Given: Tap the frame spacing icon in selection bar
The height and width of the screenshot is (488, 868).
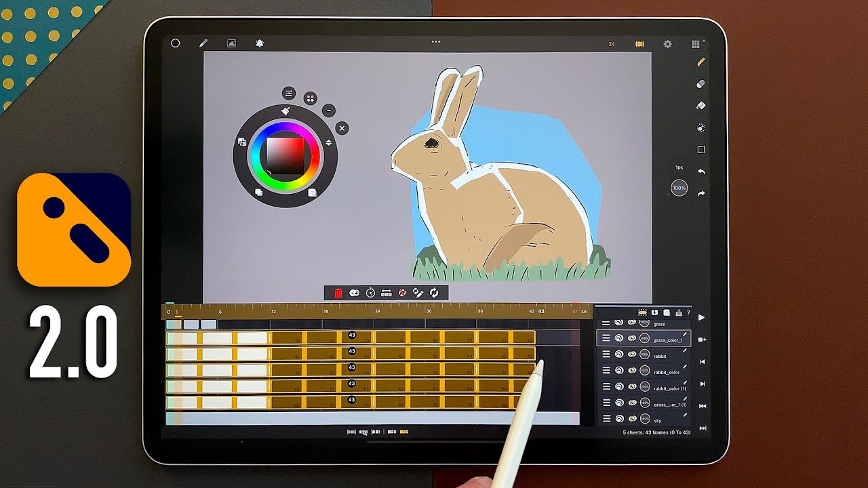Looking at the screenshot, I should point(387,293).
